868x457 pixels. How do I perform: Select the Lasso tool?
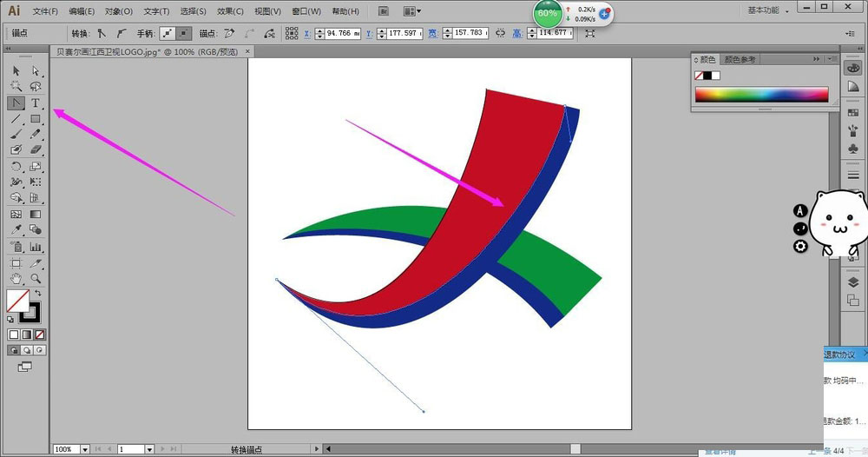pos(36,86)
